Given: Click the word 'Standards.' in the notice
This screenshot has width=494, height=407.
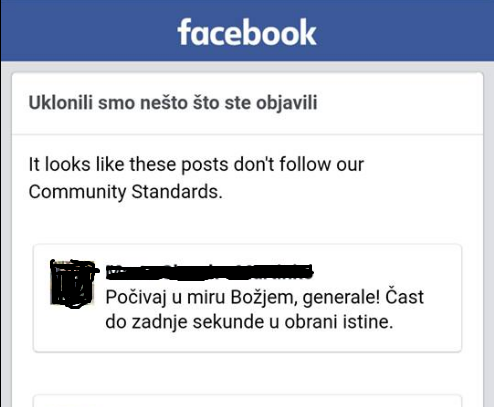Looking at the screenshot, I should click(x=177, y=192).
